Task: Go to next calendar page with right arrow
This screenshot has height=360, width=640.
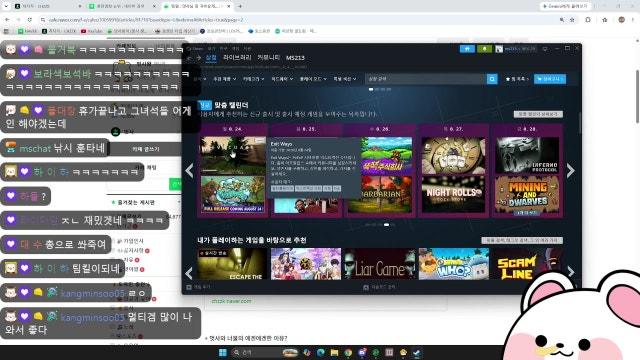Action: [x=571, y=170]
